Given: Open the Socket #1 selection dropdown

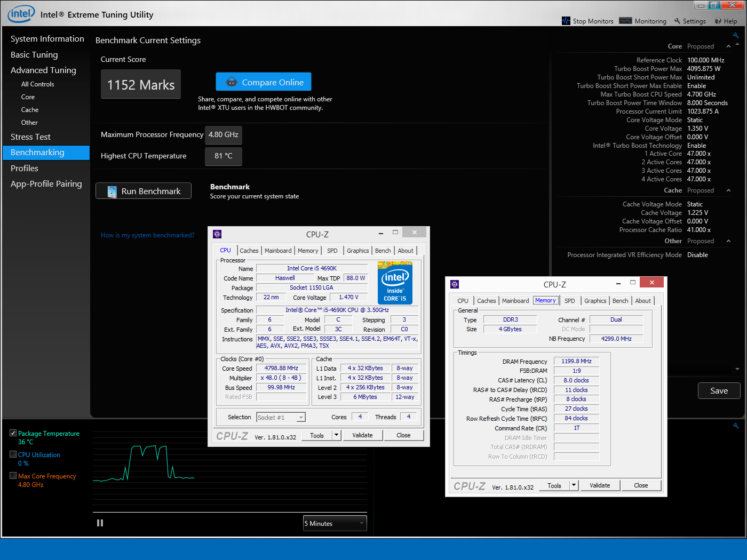Looking at the screenshot, I should tap(281, 418).
